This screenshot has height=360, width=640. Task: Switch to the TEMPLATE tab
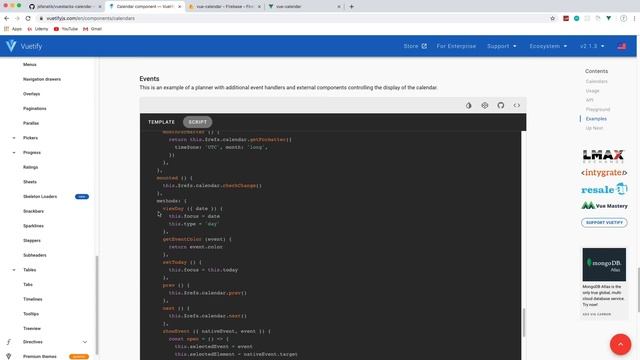(161, 122)
